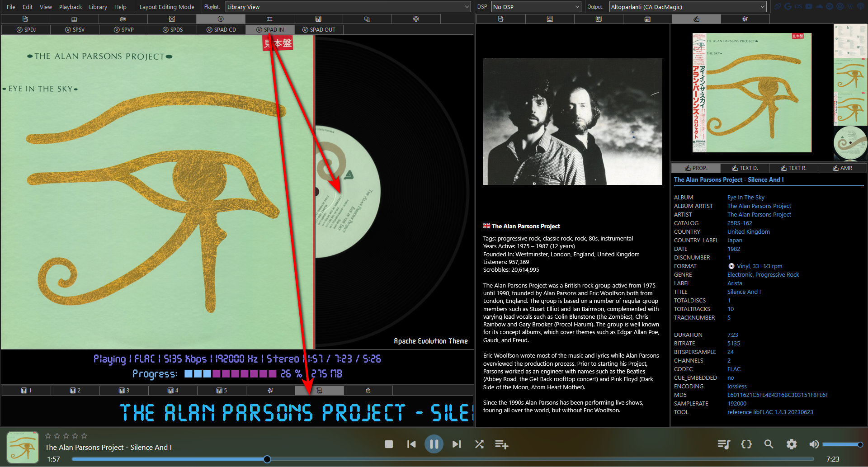Switch to the PROP. tab
Screen dimensions: 868x467
(x=696, y=168)
